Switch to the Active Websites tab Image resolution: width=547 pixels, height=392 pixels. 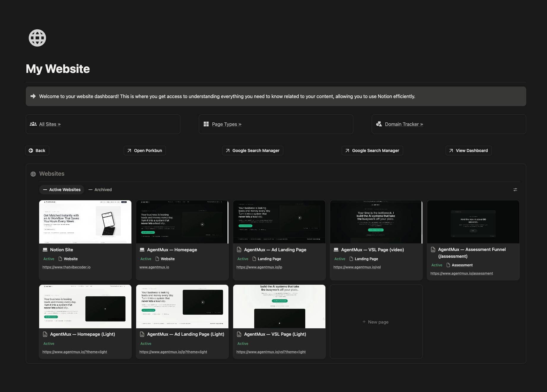pos(62,190)
